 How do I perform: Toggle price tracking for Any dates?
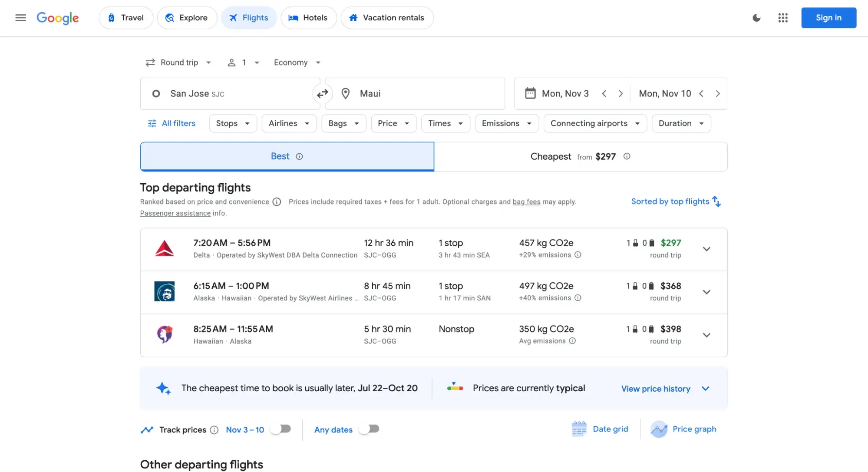369,429
